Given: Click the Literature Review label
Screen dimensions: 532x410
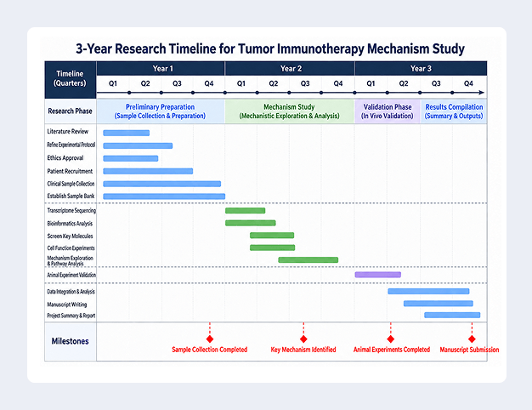Looking at the screenshot, I should [x=67, y=132].
